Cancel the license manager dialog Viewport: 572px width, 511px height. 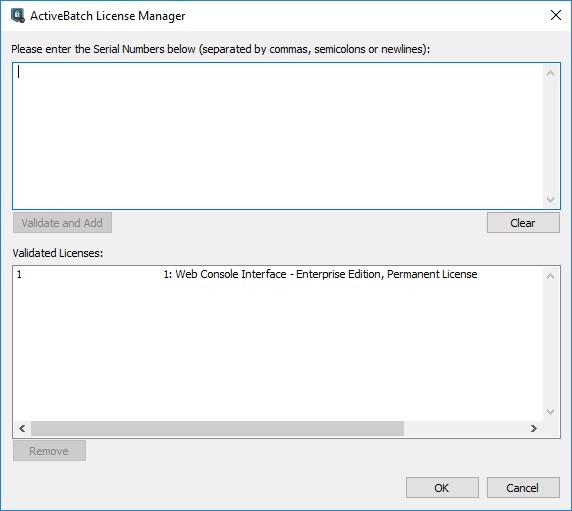(x=523, y=488)
